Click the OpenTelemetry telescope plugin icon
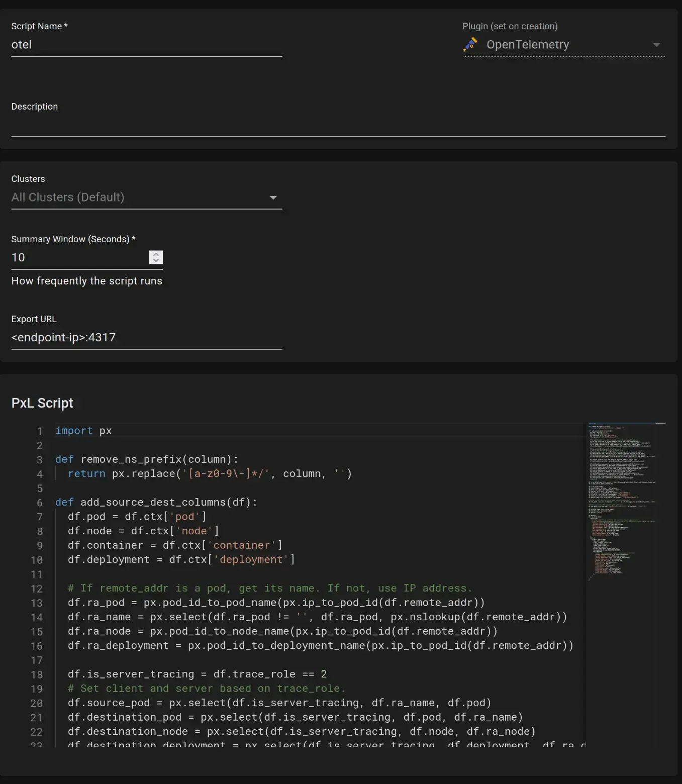 click(470, 45)
